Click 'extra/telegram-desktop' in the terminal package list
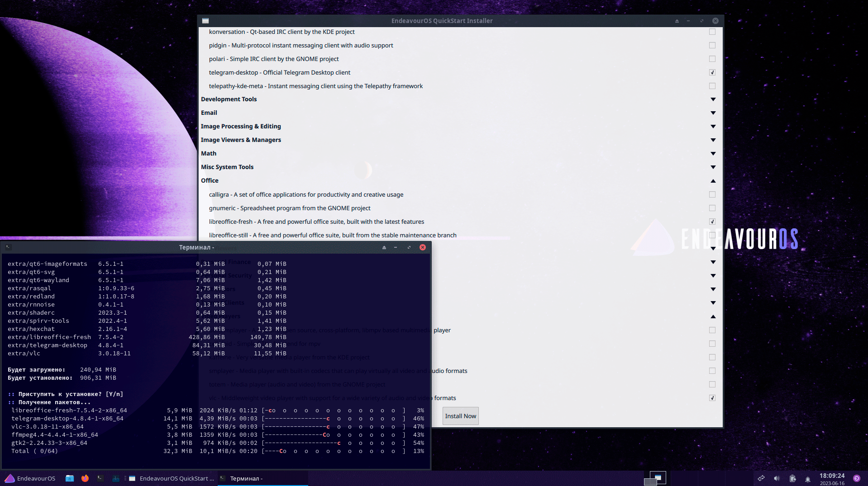 (48, 345)
